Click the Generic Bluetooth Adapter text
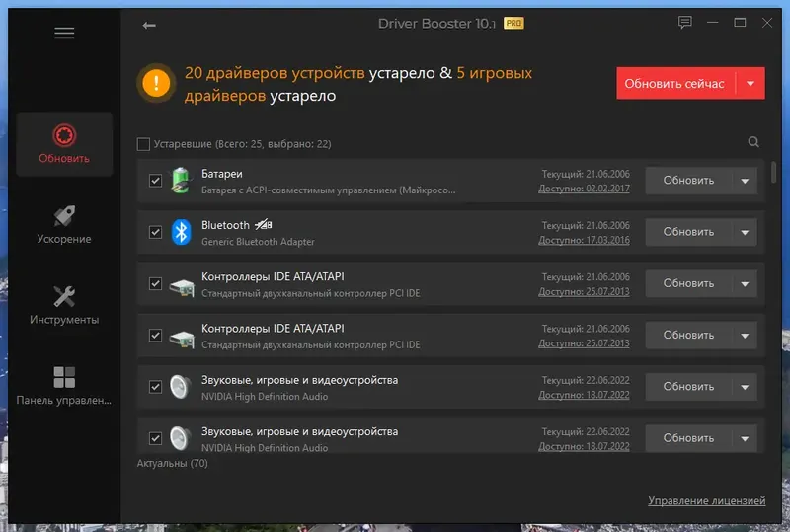This screenshot has width=790, height=532. 258,242
